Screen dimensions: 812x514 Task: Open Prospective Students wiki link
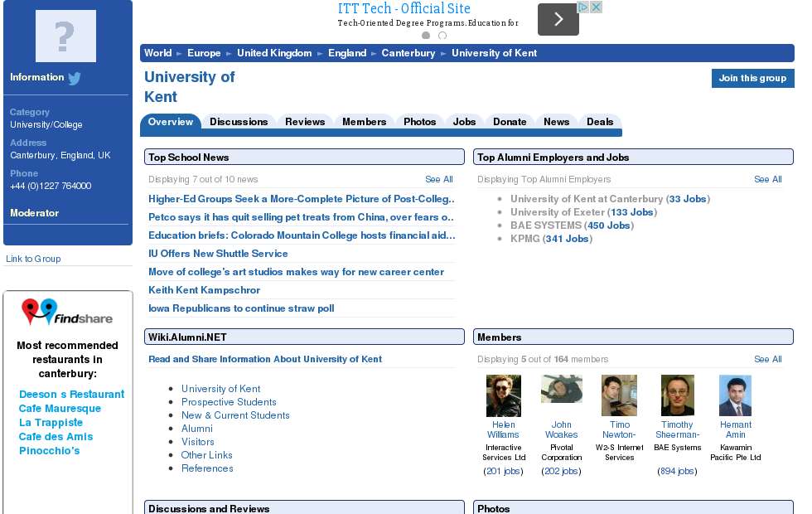[x=229, y=402]
